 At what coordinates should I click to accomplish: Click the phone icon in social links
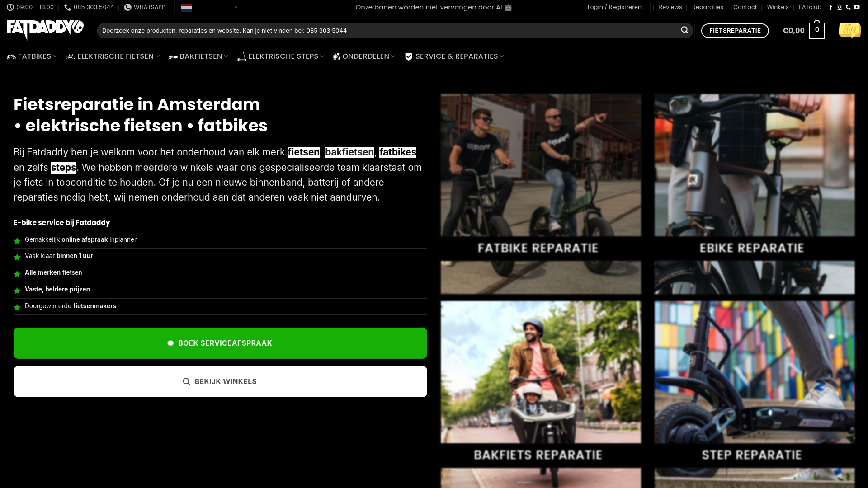tap(848, 7)
